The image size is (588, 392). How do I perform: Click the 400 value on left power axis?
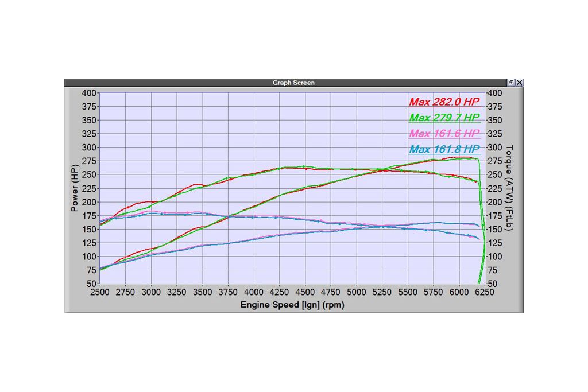89,93
